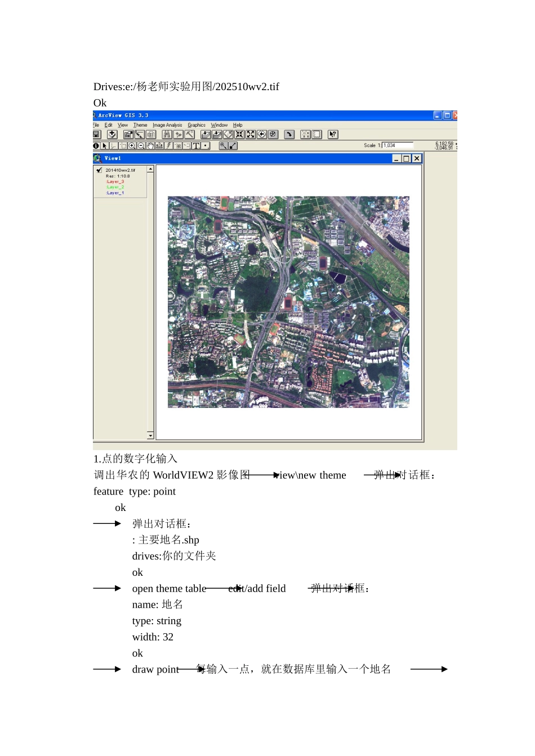Image resolution: width=535 pixels, height=756 pixels.
Task: Minimize the View1 window
Action: (x=397, y=159)
